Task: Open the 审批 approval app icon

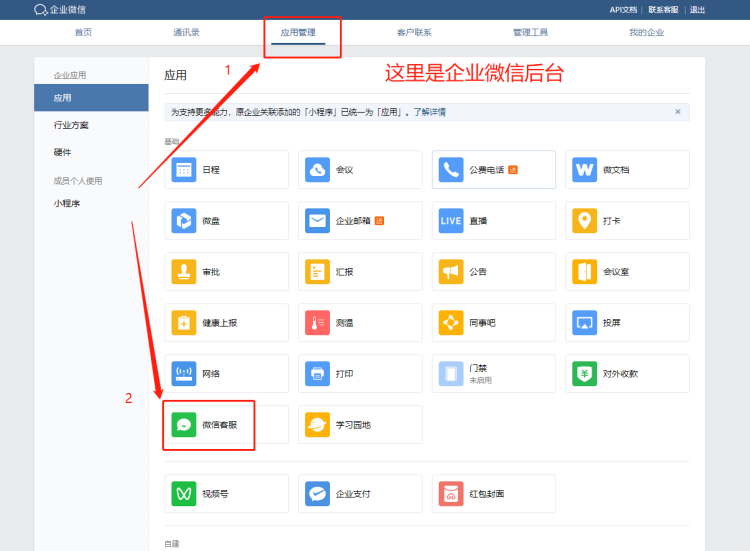Action: click(x=184, y=272)
